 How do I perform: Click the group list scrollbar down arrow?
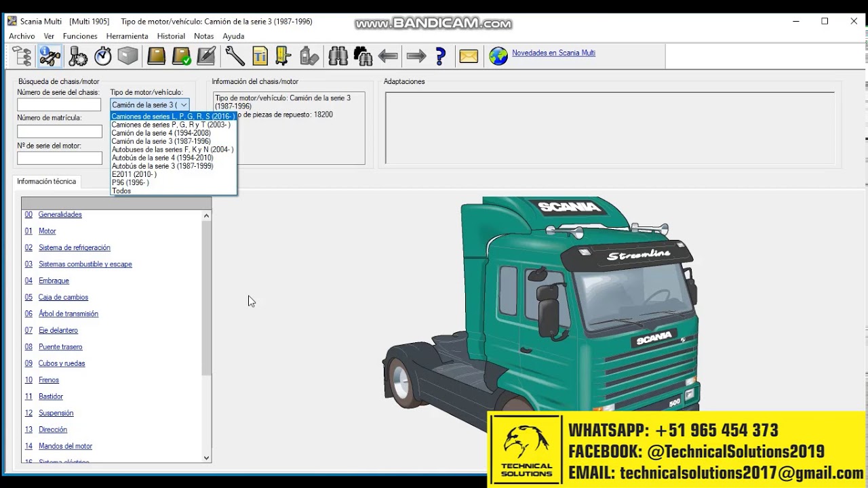coord(207,458)
